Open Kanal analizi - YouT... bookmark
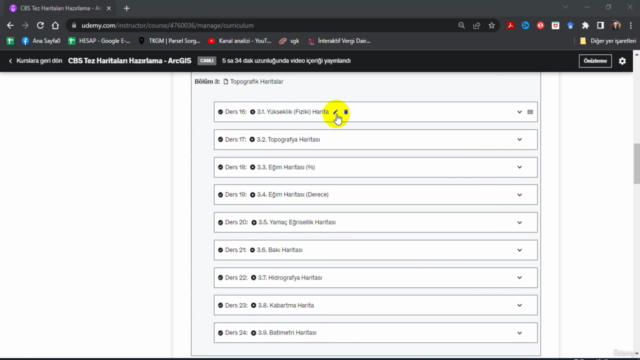640x360 pixels. coord(240,41)
